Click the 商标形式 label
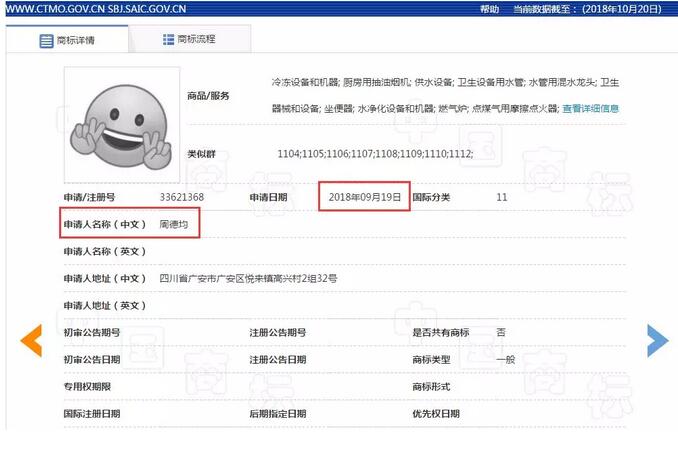The width and height of the screenshot is (678, 457). tap(431, 387)
